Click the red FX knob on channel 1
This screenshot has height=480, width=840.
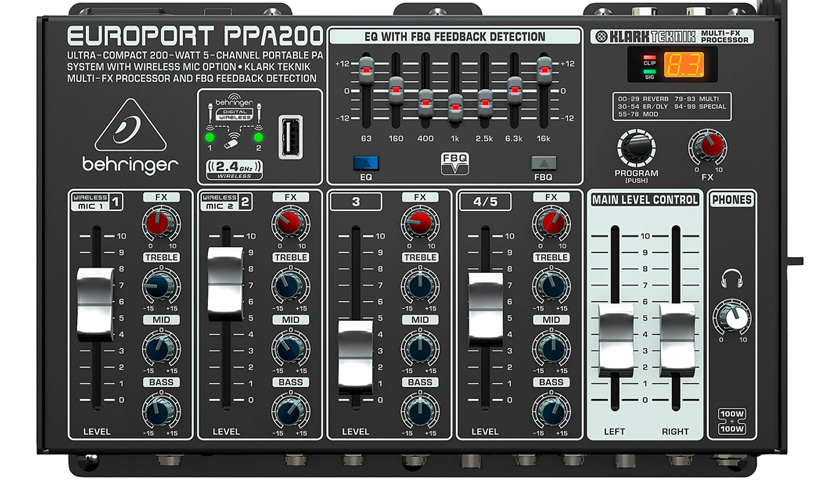(159, 223)
